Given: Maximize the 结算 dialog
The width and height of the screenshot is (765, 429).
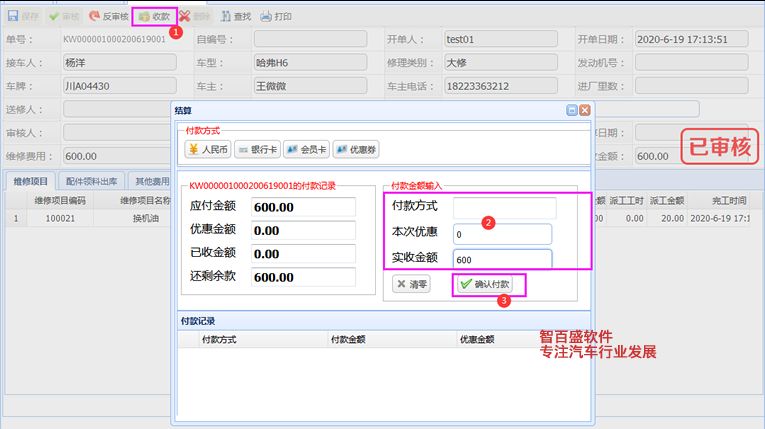Looking at the screenshot, I should [572, 110].
